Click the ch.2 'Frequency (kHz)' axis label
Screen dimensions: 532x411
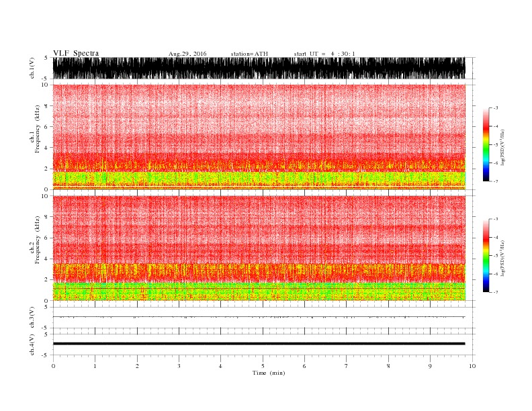tap(38, 240)
